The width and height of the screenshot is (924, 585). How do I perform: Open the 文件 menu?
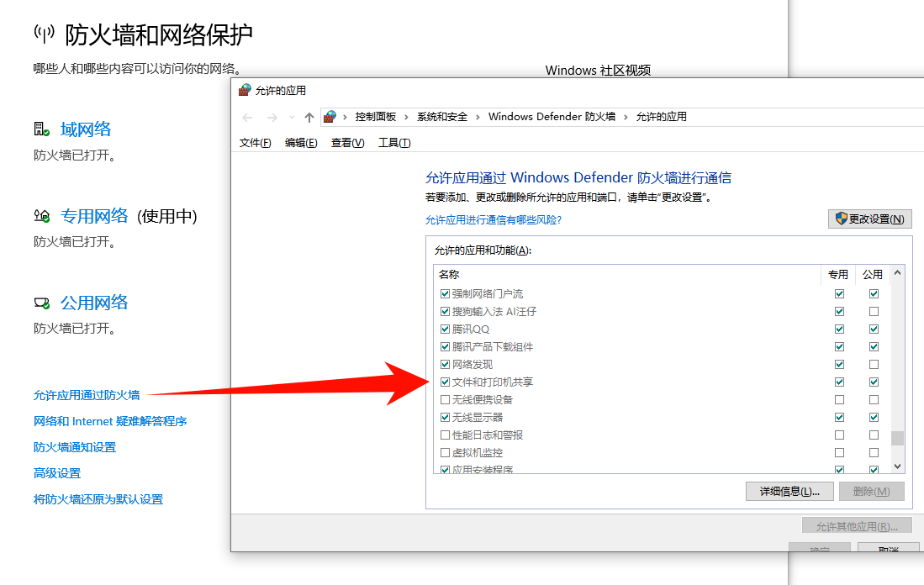(252, 142)
